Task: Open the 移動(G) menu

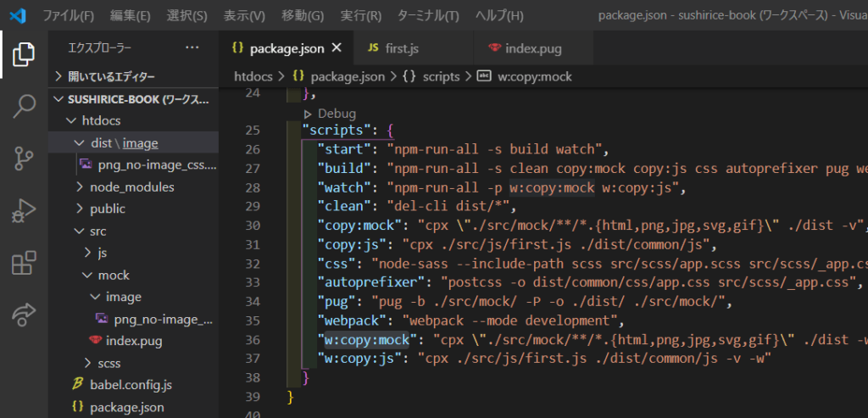Action: [303, 15]
